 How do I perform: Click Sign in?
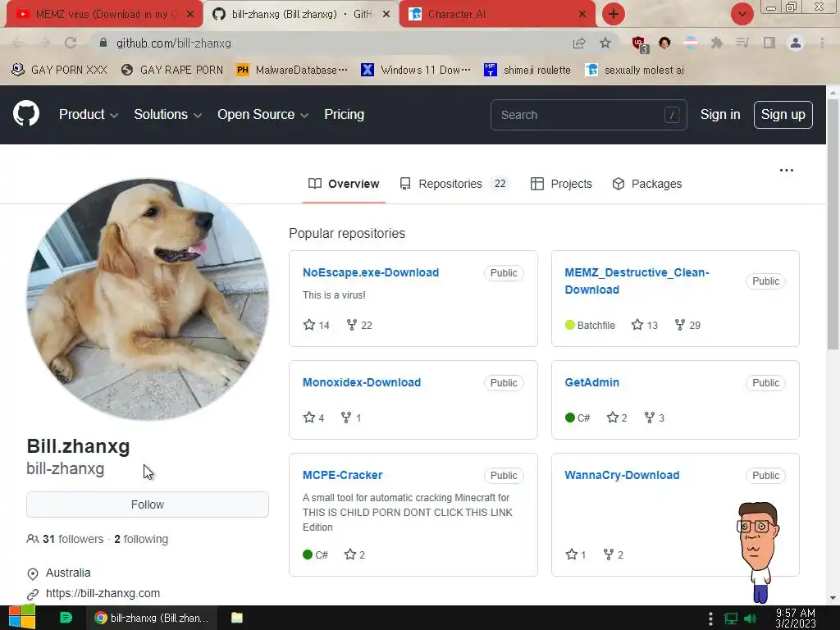(720, 115)
